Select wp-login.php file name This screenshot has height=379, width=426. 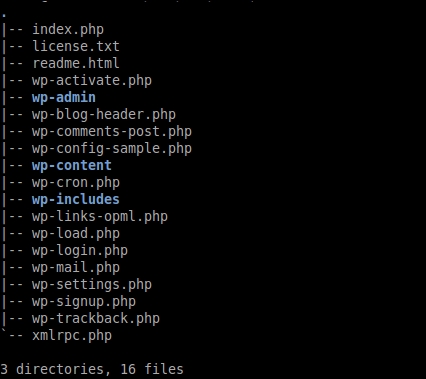point(80,251)
